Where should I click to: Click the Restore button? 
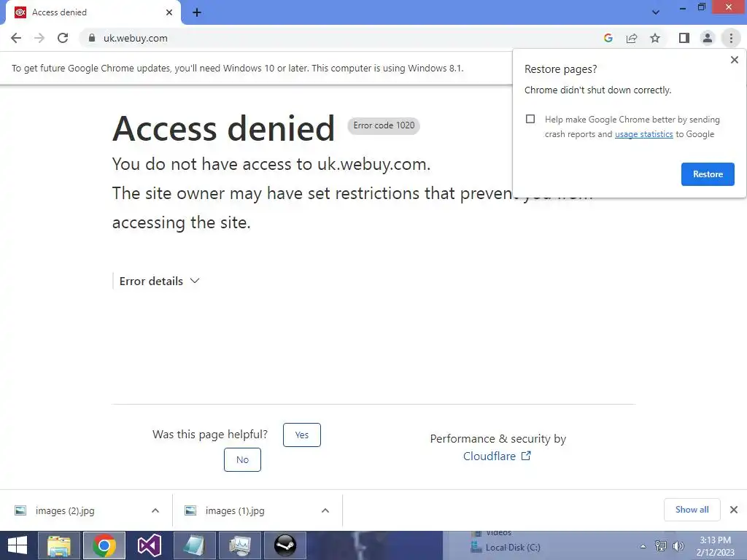(x=708, y=174)
